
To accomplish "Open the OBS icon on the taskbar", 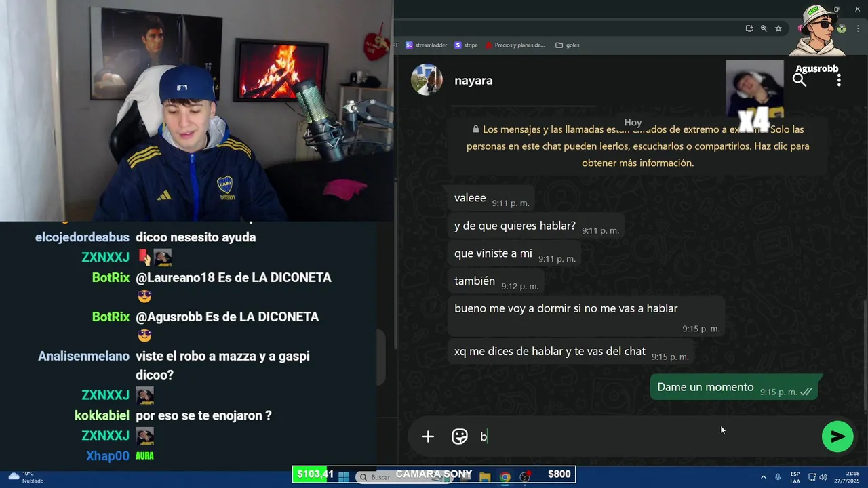I will [x=525, y=477].
